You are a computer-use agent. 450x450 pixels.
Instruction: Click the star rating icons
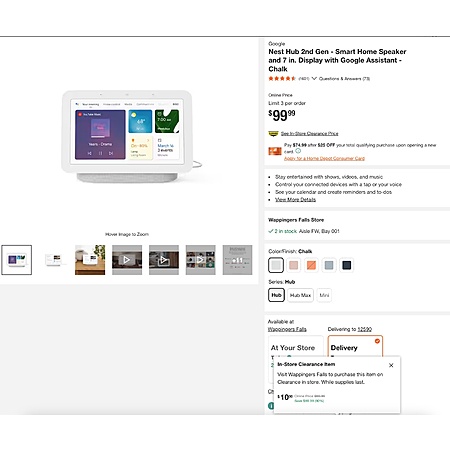(x=282, y=79)
